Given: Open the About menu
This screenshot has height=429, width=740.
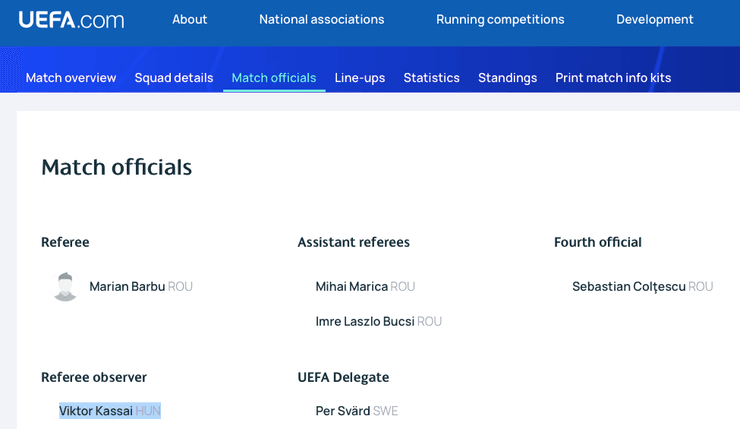Looking at the screenshot, I should click(189, 19).
